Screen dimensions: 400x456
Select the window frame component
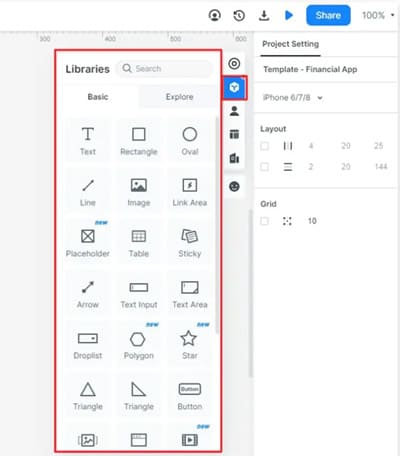point(139,439)
